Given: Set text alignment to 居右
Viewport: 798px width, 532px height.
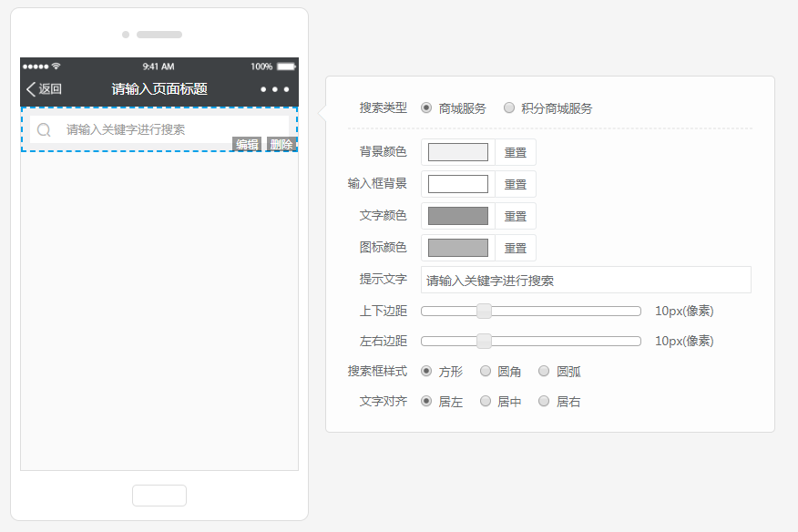Looking at the screenshot, I should tap(544, 402).
